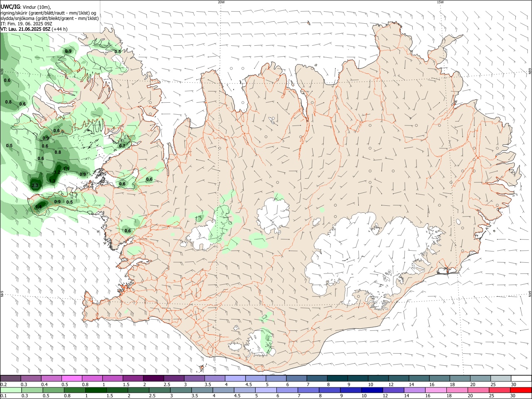Click the pale grey 25 swatch in upper legend

point(501,378)
